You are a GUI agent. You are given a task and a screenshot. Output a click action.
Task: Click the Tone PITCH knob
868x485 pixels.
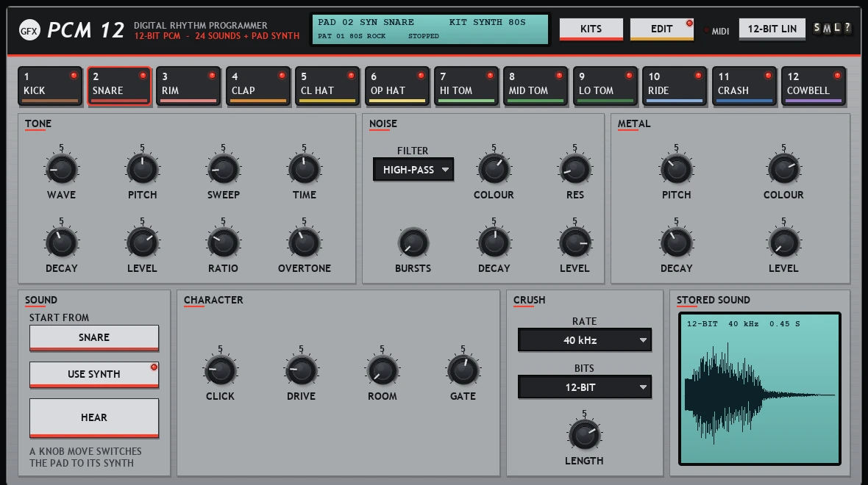coord(142,169)
